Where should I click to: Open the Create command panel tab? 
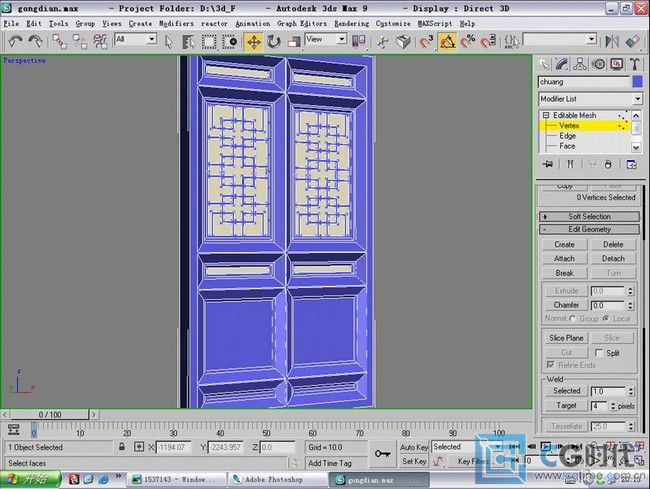pos(543,64)
